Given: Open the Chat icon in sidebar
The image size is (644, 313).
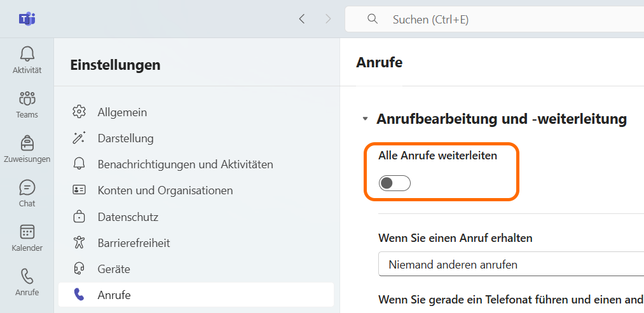Looking at the screenshot, I should (x=27, y=193).
